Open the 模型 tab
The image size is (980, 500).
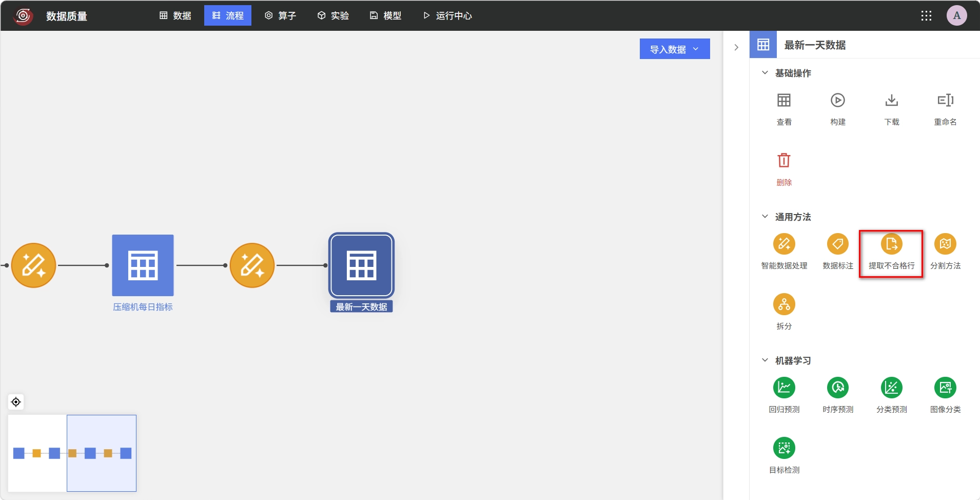tap(385, 16)
